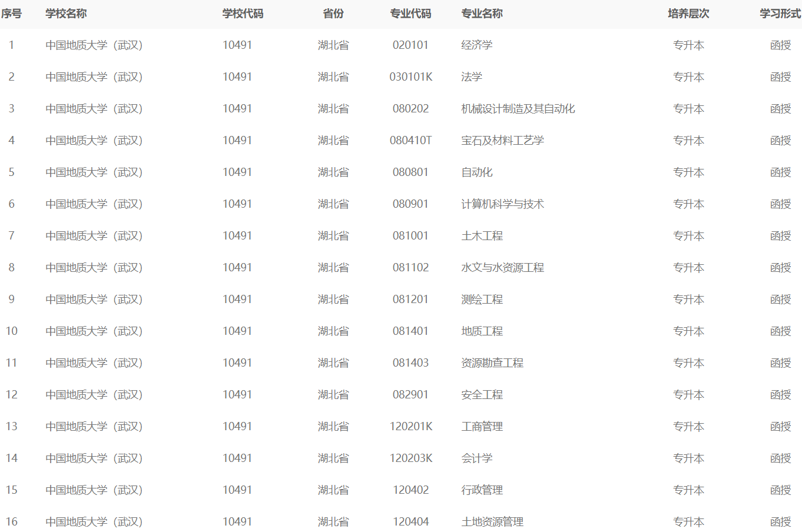Click major code 080202
Screen dimensions: 802x532
tap(410, 109)
